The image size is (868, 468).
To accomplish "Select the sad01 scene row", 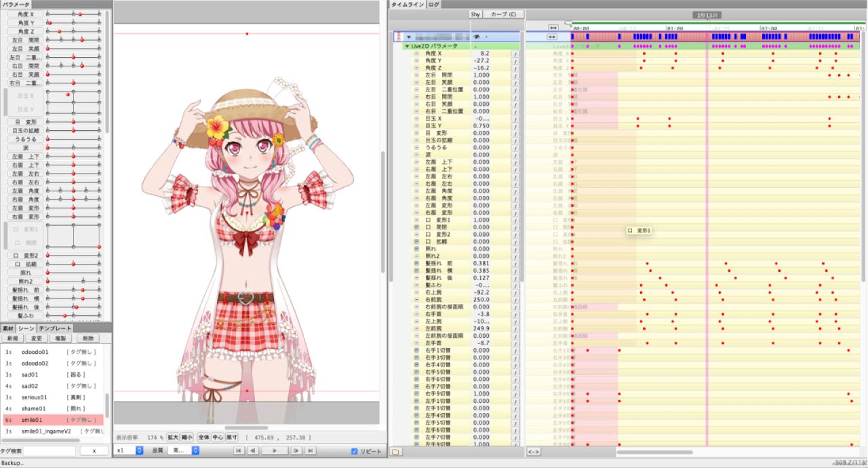I will pos(53,374).
